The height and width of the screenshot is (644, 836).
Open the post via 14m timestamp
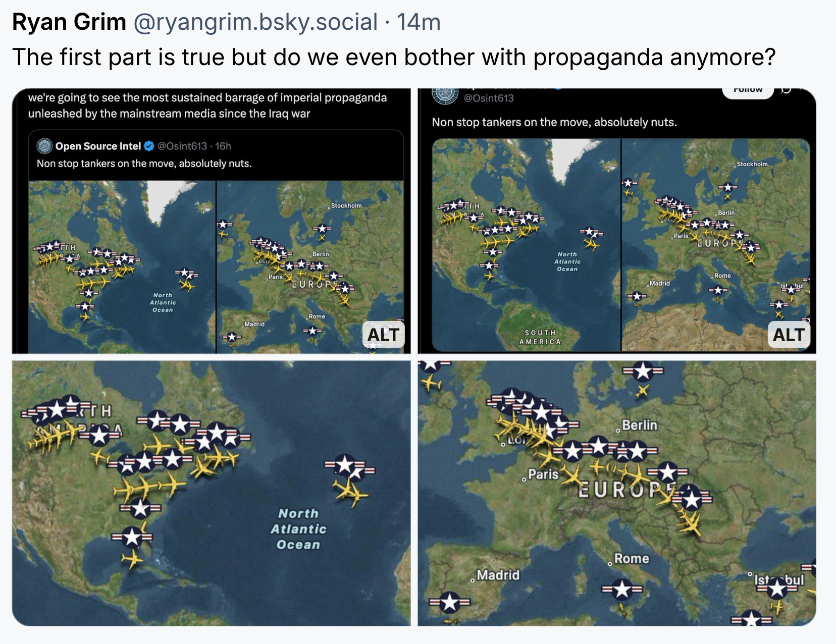point(419,22)
